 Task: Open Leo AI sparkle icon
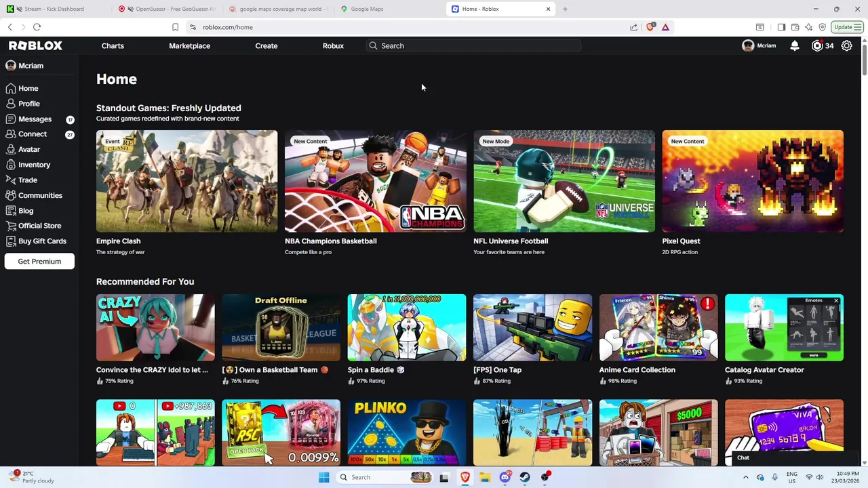point(808,27)
